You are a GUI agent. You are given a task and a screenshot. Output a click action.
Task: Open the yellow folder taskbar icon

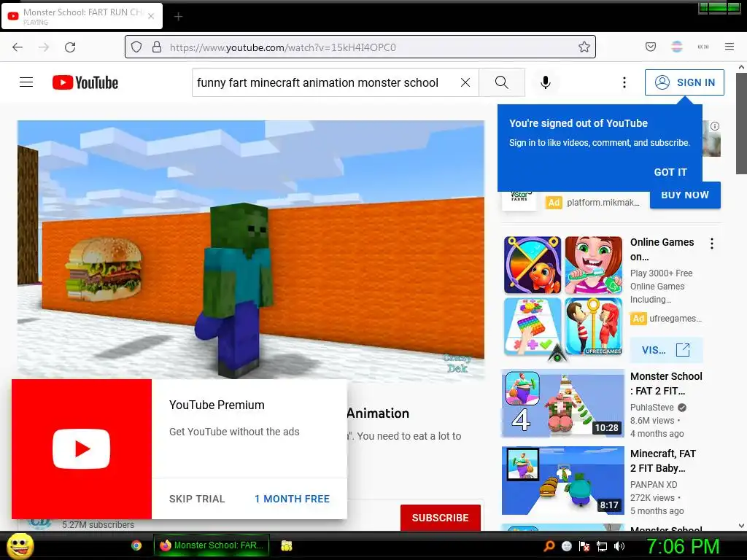(286, 545)
